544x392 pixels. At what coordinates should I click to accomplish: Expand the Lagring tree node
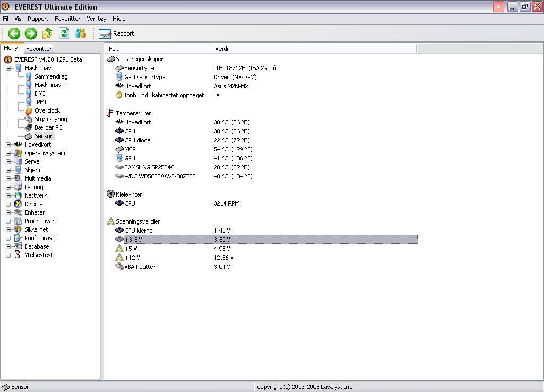pos(8,187)
